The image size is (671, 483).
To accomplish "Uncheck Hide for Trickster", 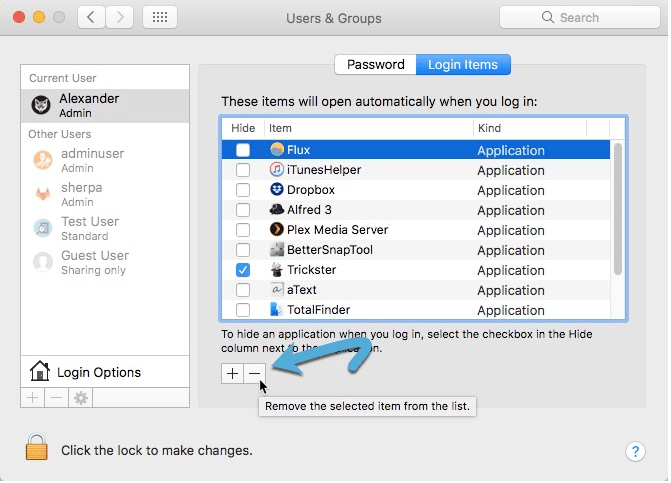I will [243, 270].
